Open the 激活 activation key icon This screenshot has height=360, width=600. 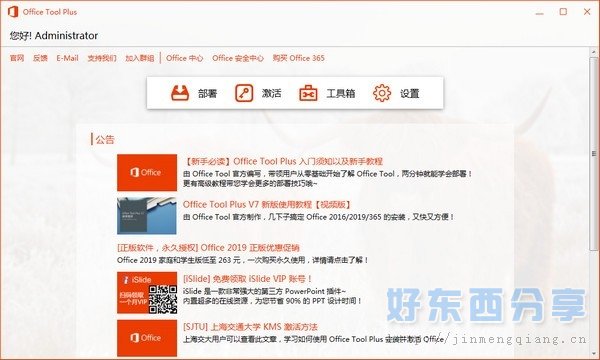[244, 93]
